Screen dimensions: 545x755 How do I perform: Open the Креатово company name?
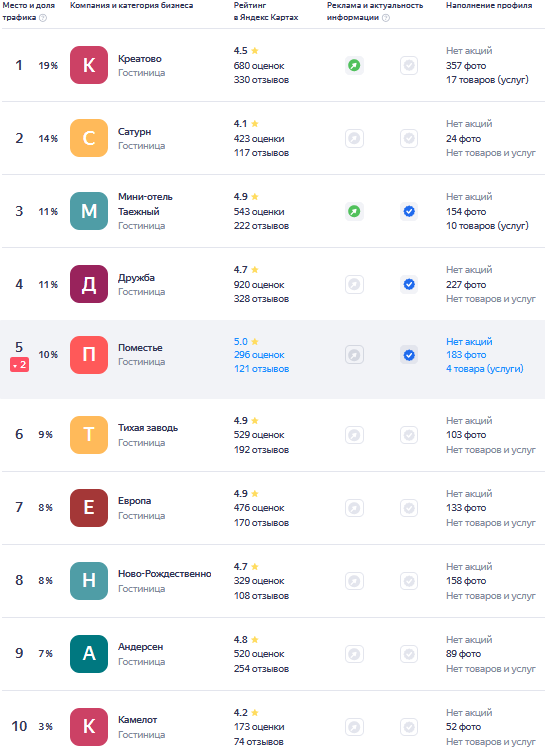pyautogui.click(x=140, y=59)
